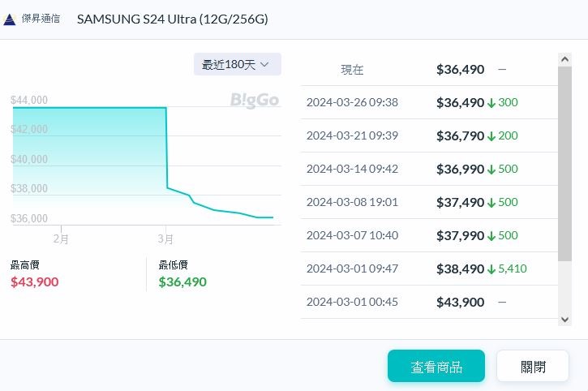Select the 現在 current price row
This screenshot has height=391, width=588.
click(x=428, y=70)
